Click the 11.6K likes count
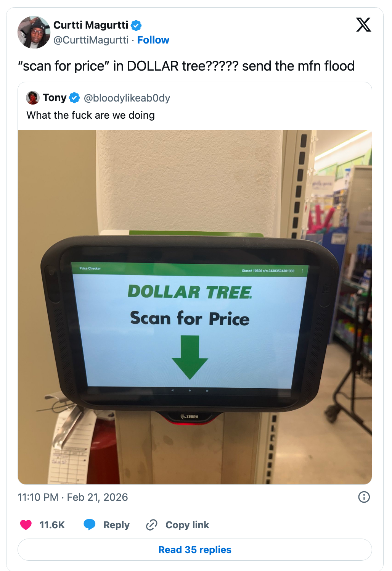Screen dimensions: 392x571 click(52, 525)
